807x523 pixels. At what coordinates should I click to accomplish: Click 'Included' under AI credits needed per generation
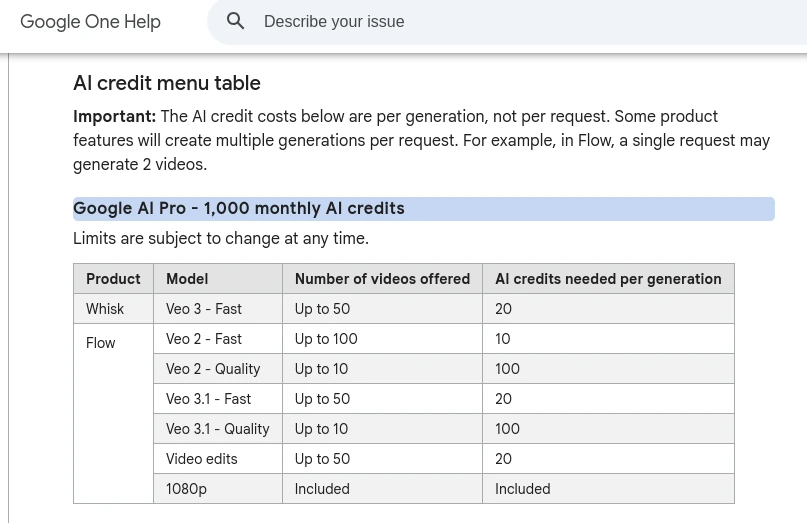point(608,489)
